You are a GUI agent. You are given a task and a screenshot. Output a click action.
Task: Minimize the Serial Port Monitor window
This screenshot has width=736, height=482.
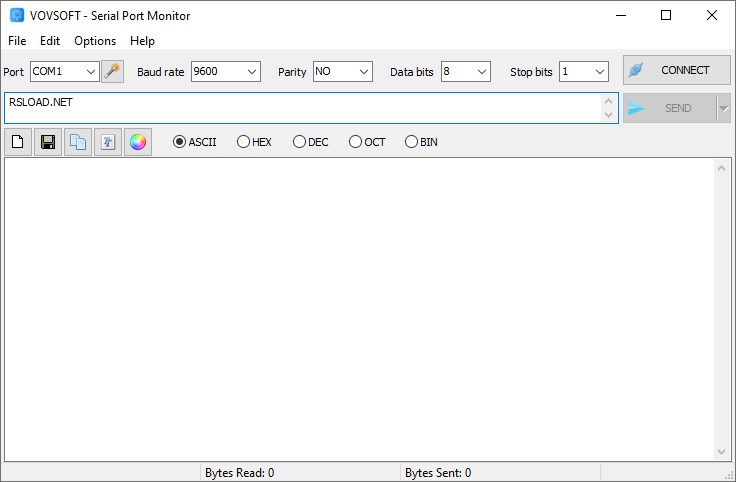621,15
